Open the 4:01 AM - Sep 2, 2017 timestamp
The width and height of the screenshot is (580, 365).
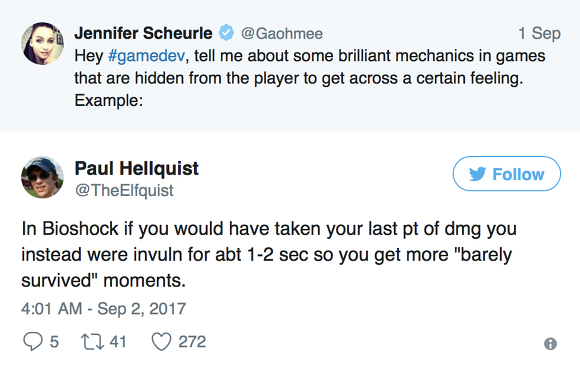pyautogui.click(x=104, y=309)
